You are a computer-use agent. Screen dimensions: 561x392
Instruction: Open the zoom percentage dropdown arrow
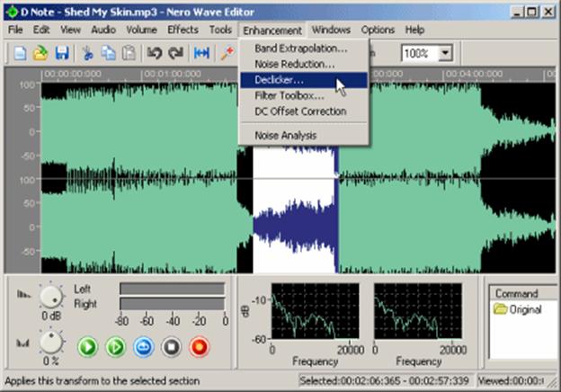click(x=445, y=53)
